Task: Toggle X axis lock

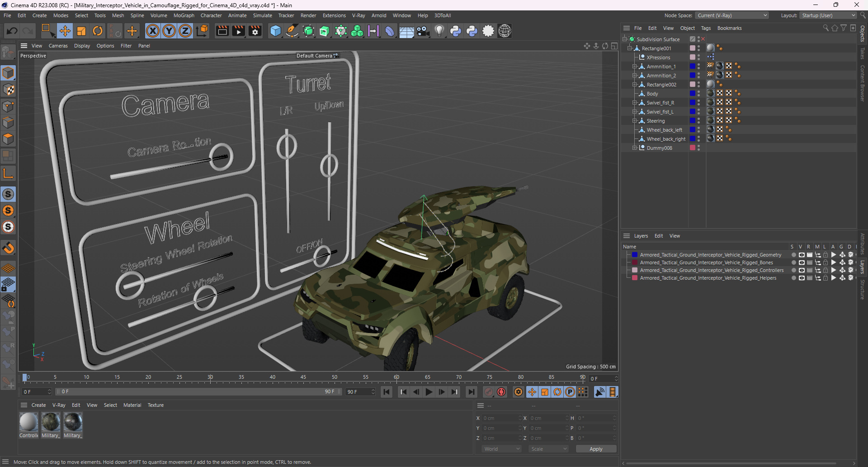Action: coord(153,31)
